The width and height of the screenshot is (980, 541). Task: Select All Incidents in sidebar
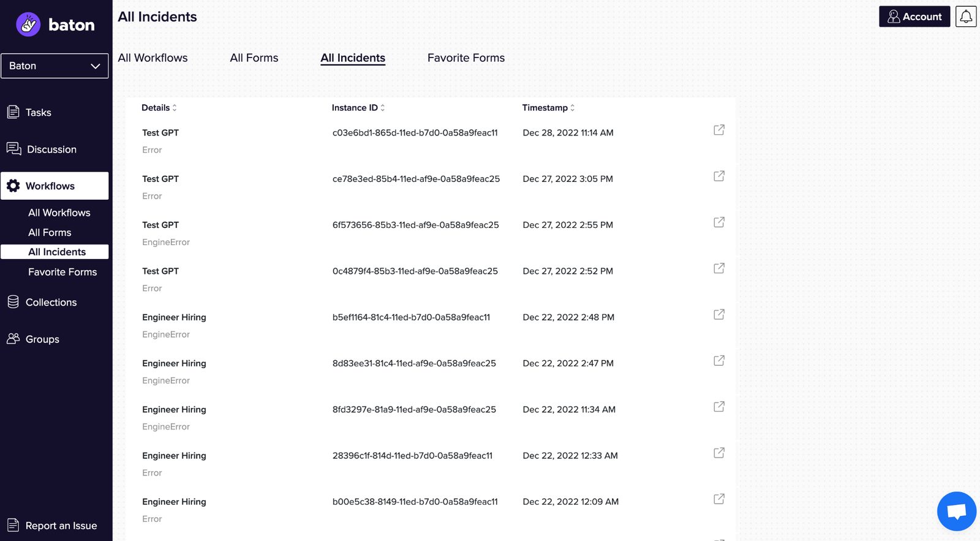55,252
